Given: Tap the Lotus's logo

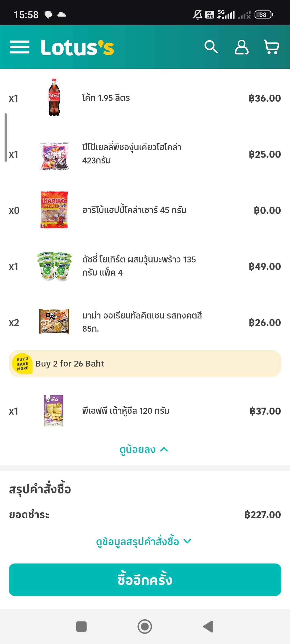Looking at the screenshot, I should point(77,47).
